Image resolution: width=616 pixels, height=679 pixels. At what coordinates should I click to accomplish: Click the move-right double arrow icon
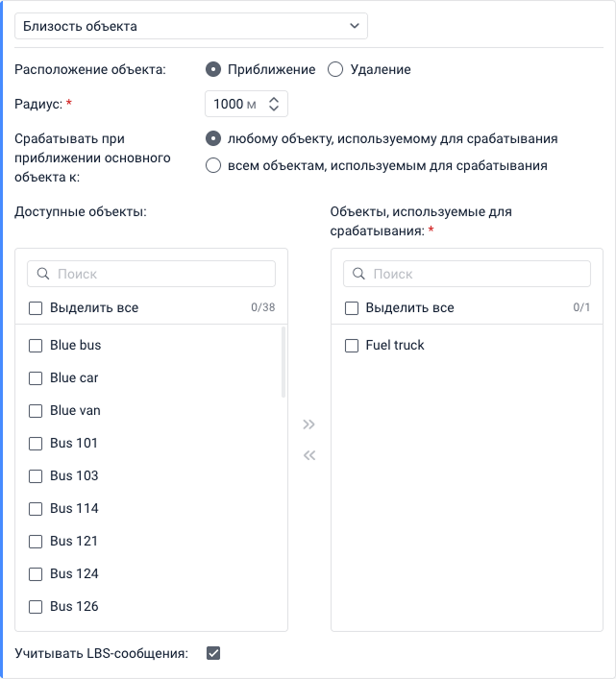(308, 424)
